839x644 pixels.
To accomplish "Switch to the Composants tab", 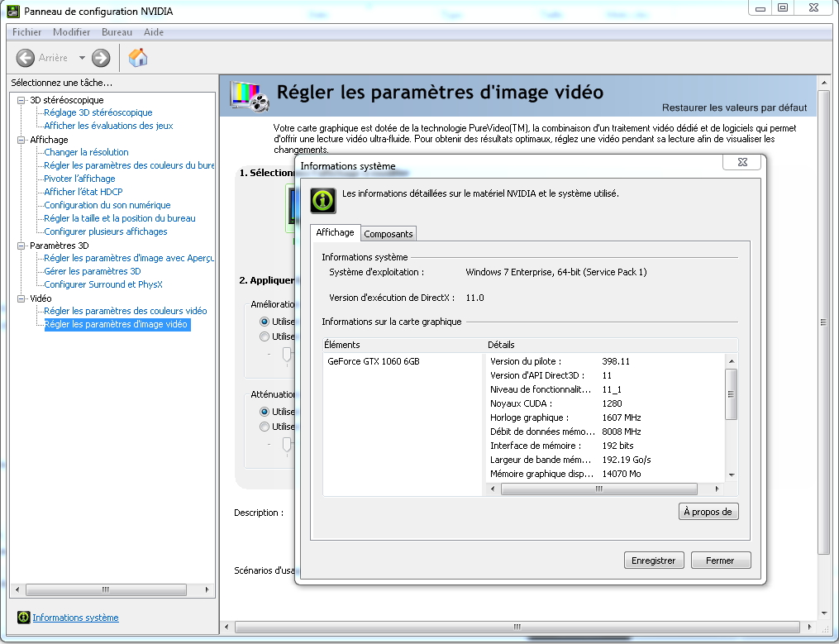I will (x=389, y=234).
